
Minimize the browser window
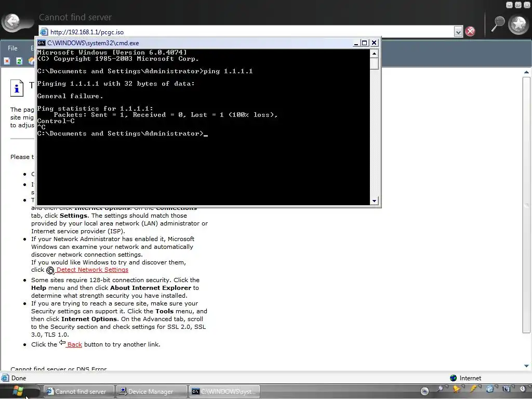tap(509, 5)
